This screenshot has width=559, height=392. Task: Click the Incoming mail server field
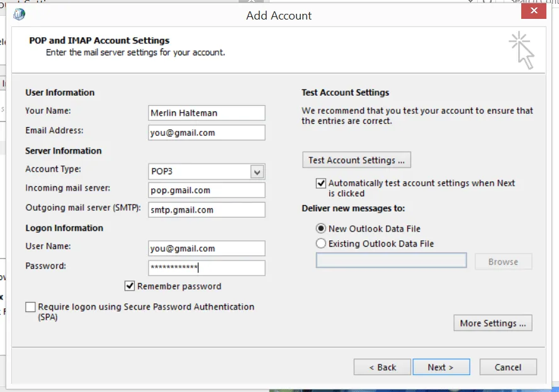(x=206, y=190)
